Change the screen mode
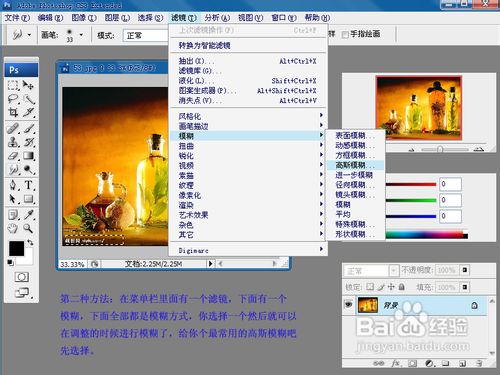The width and height of the screenshot is (500, 375). pyautogui.click(x=22, y=293)
